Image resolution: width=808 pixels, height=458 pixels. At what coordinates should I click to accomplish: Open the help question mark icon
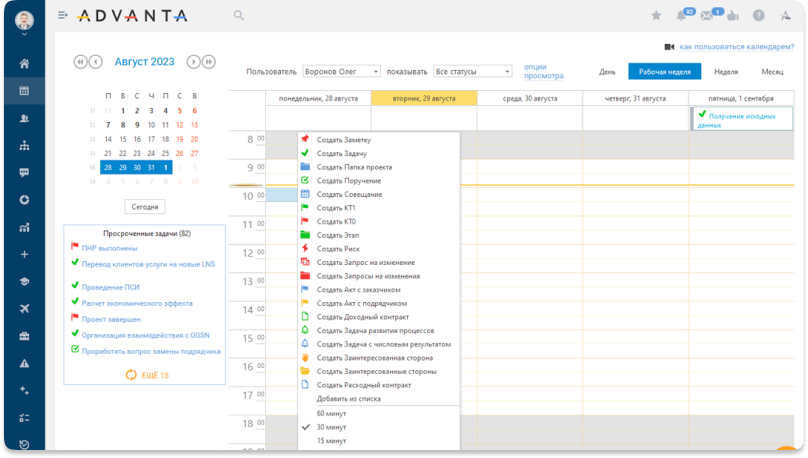pyautogui.click(x=759, y=16)
